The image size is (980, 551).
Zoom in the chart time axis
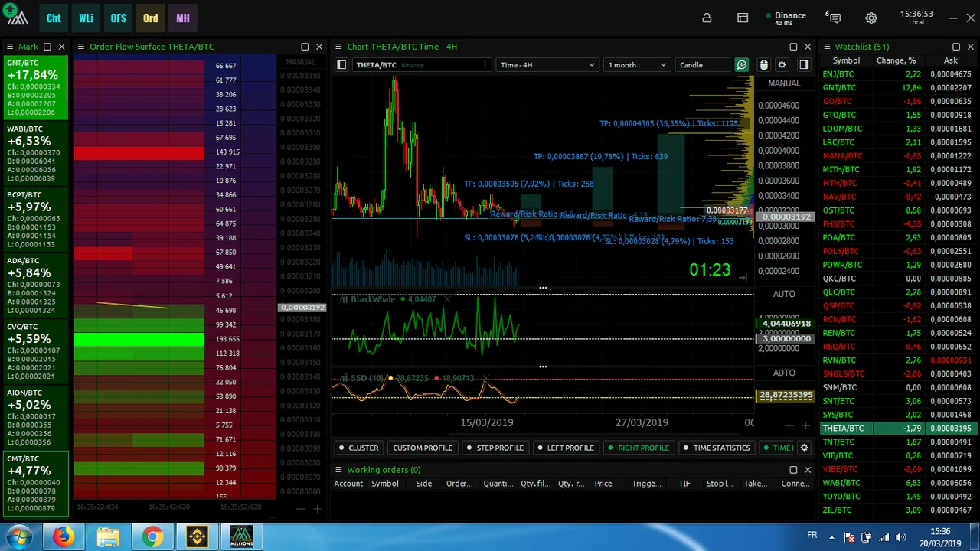point(805,425)
